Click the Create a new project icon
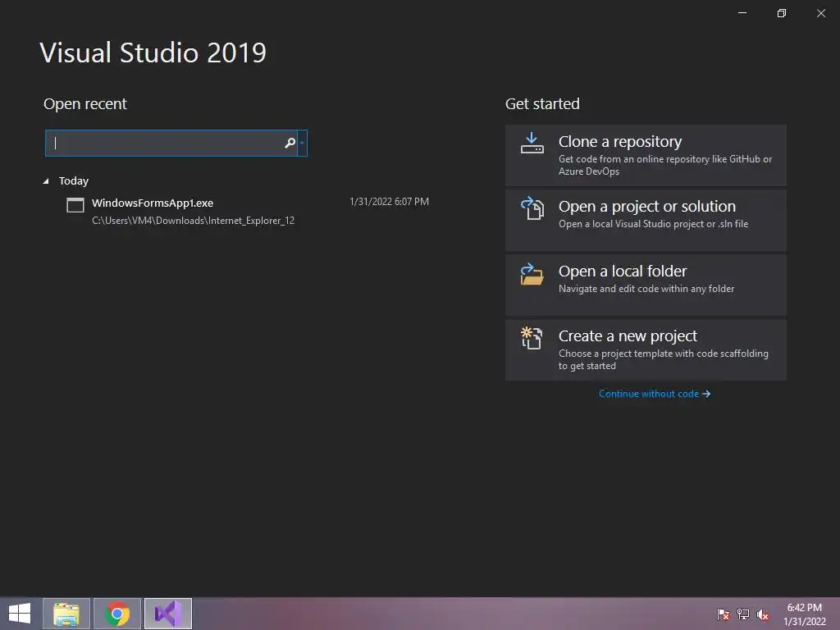 [x=532, y=338]
